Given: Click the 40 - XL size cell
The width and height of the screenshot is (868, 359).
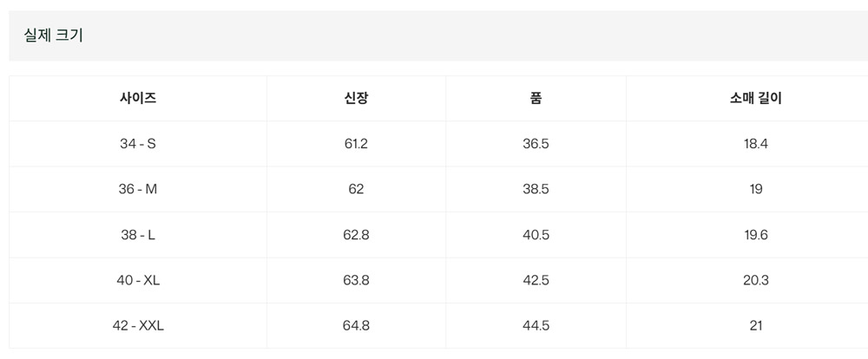Looking at the screenshot, I should coord(138,280).
